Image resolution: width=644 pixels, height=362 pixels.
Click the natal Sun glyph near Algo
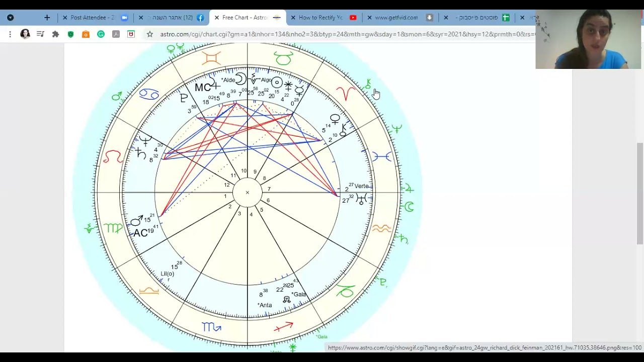tap(277, 82)
